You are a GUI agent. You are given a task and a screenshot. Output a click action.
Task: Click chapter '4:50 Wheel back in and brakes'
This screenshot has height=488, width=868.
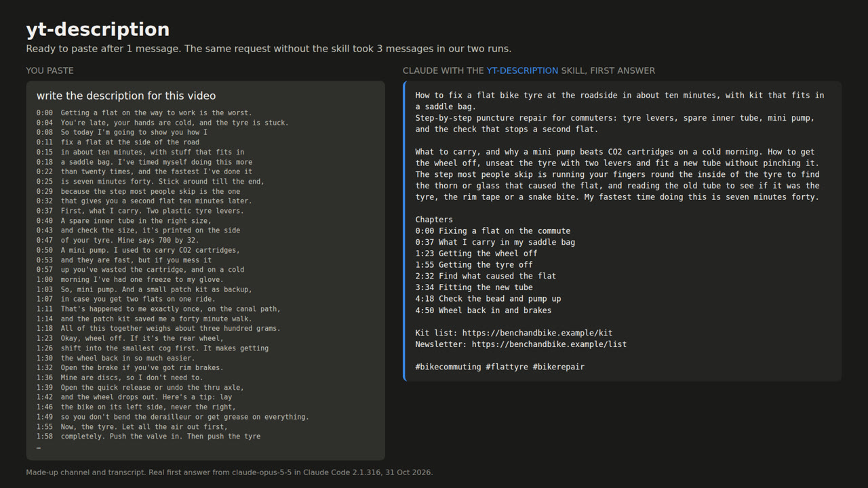click(x=484, y=310)
